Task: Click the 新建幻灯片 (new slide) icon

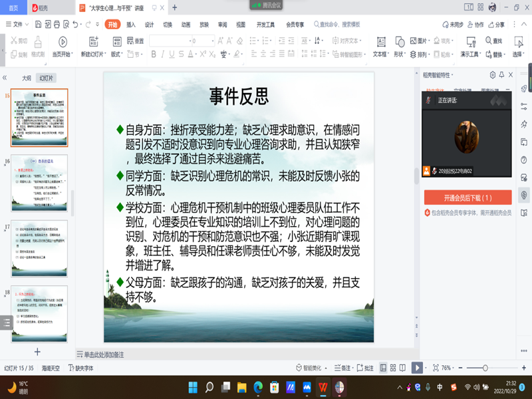Action: [x=92, y=41]
